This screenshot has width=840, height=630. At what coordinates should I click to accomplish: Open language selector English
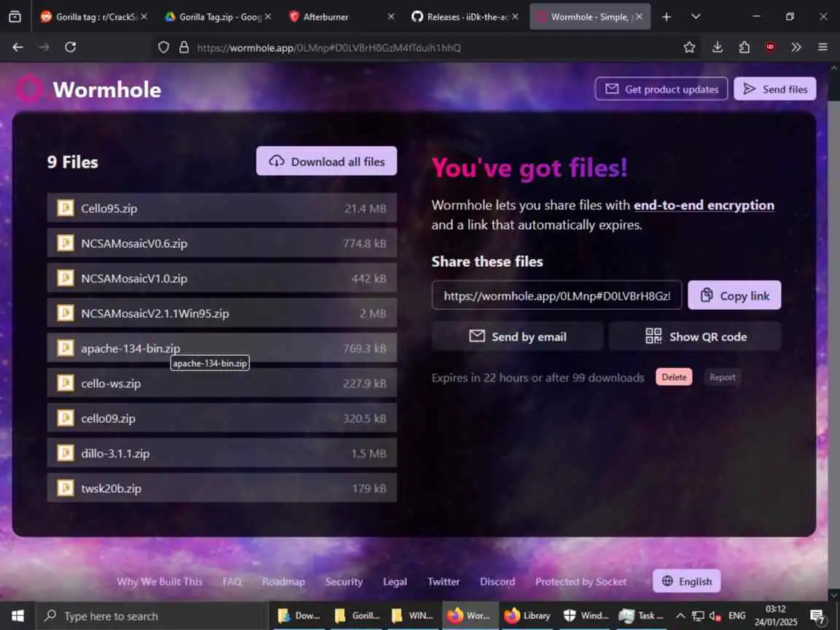coord(687,581)
